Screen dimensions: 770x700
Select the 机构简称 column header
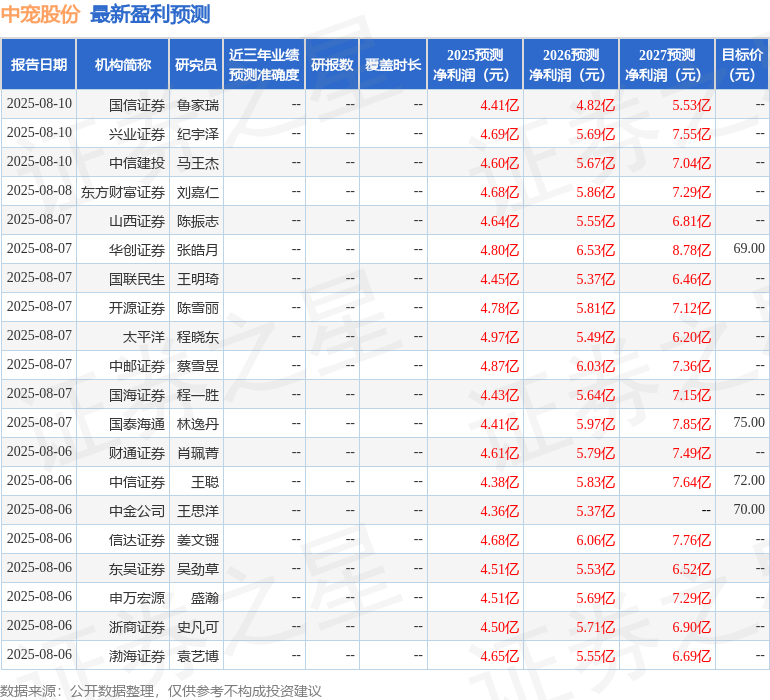(123, 64)
